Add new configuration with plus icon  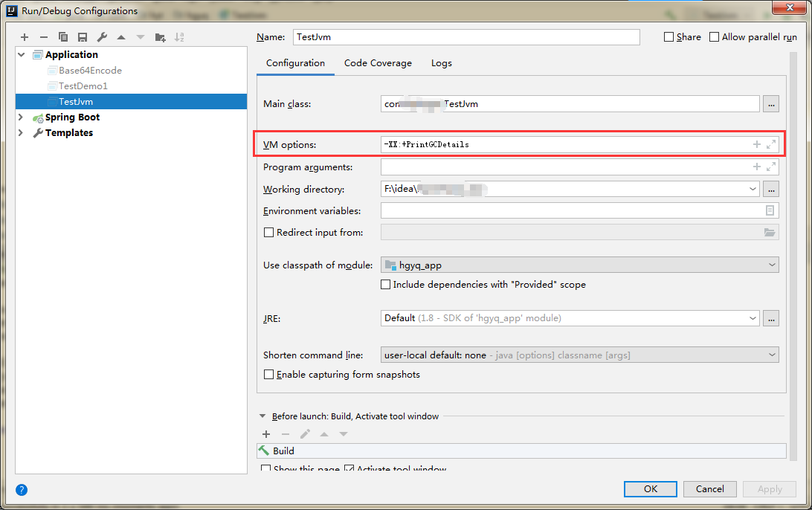[x=25, y=37]
